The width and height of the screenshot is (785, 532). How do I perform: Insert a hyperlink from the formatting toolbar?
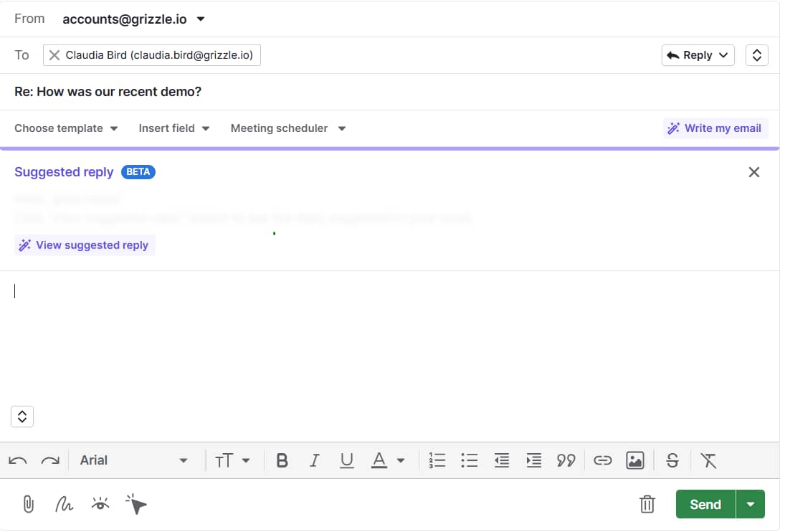click(603, 460)
